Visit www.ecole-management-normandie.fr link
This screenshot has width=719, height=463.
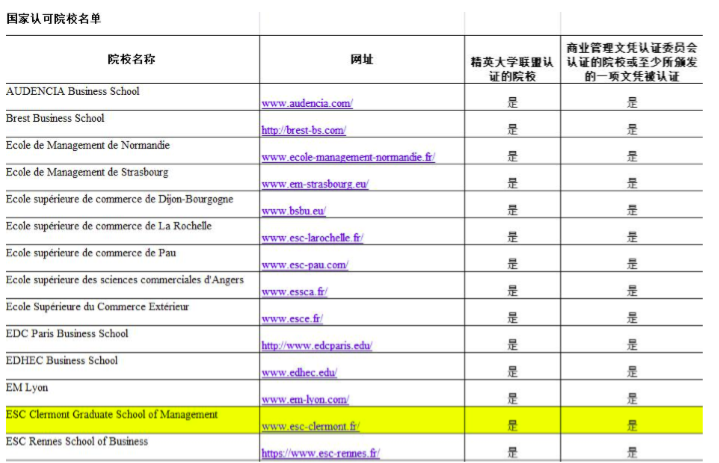click(348, 157)
